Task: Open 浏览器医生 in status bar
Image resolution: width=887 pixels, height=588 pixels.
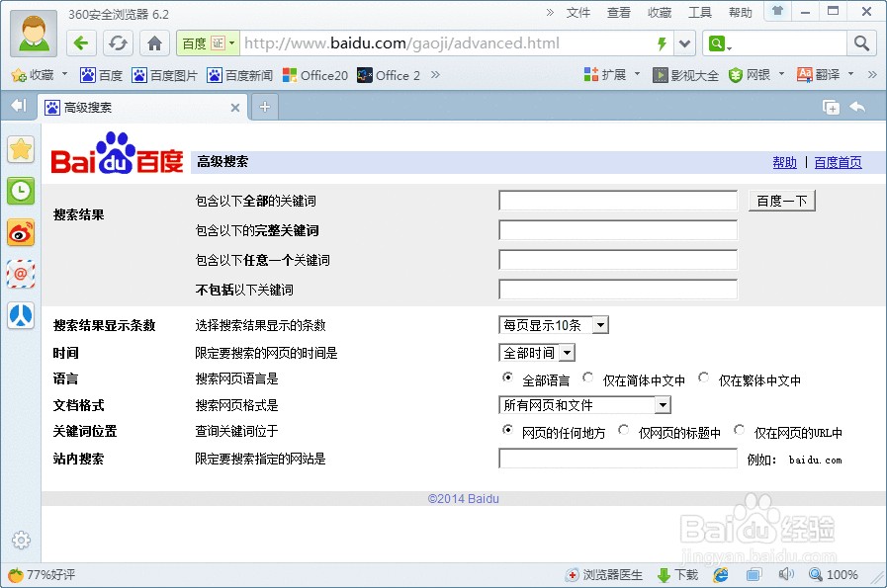Action: [604, 575]
